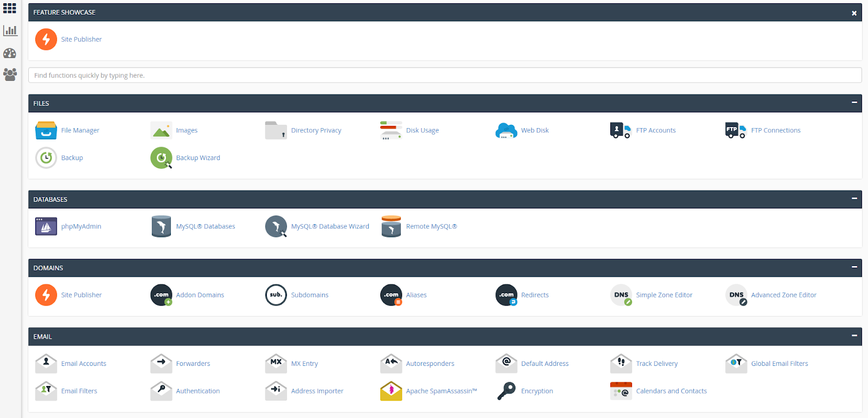Open the MySQL Database Wizard icon
This screenshot has height=418, width=868.
276,226
